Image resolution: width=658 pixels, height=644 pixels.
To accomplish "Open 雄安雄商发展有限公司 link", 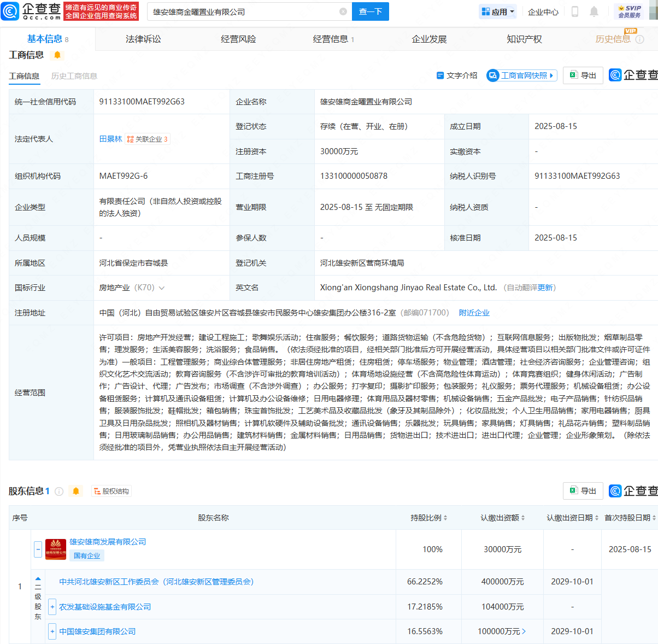I will point(108,542).
